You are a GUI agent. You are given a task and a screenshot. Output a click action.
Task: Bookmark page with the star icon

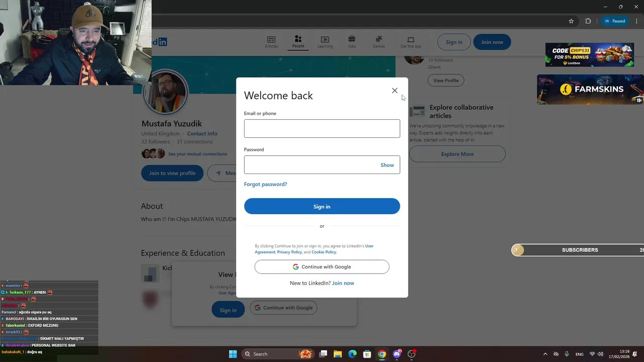[571, 21]
